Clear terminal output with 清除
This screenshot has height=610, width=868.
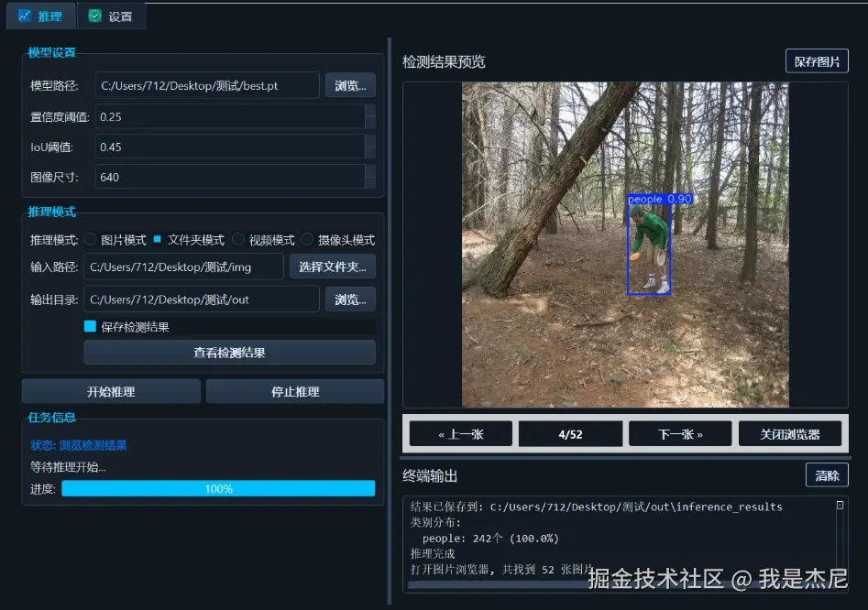coord(827,475)
